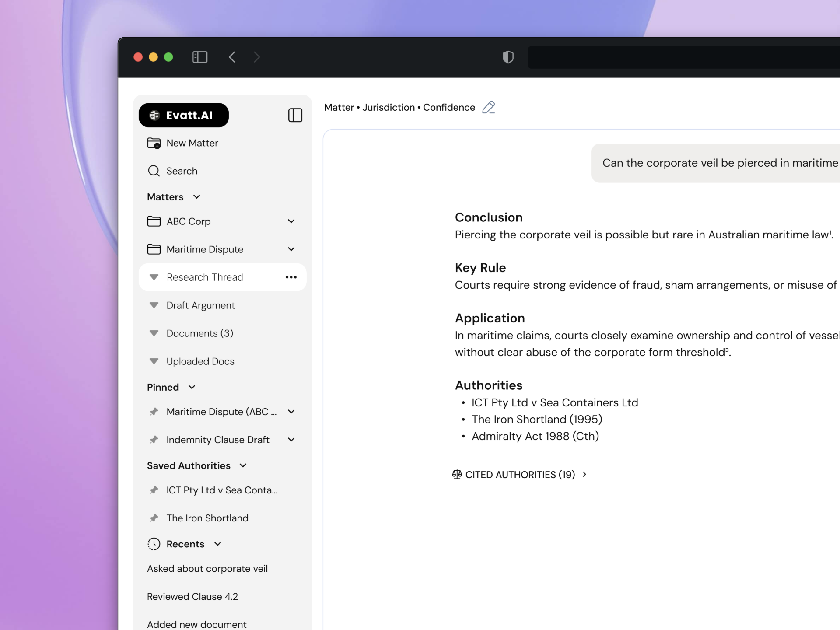Expand CITED AUTHORITIES (19) link
The height and width of the screenshot is (630, 840).
pyautogui.click(x=520, y=475)
